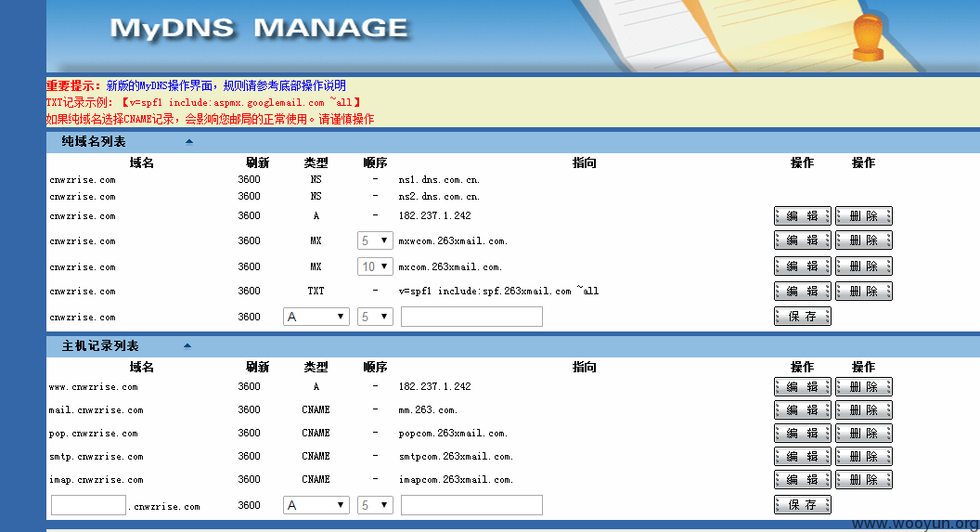Delete the mxwcom.263xmail.com MX record
The image size is (980, 532).
click(x=864, y=240)
